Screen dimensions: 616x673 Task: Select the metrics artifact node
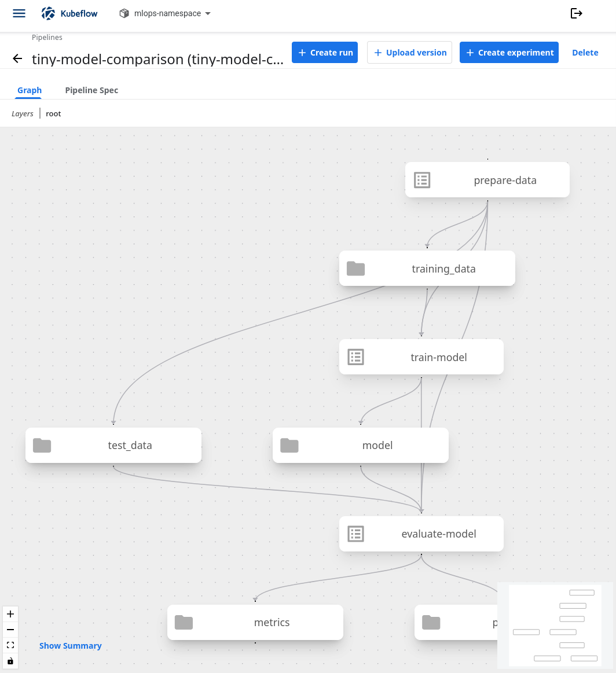[x=255, y=622]
